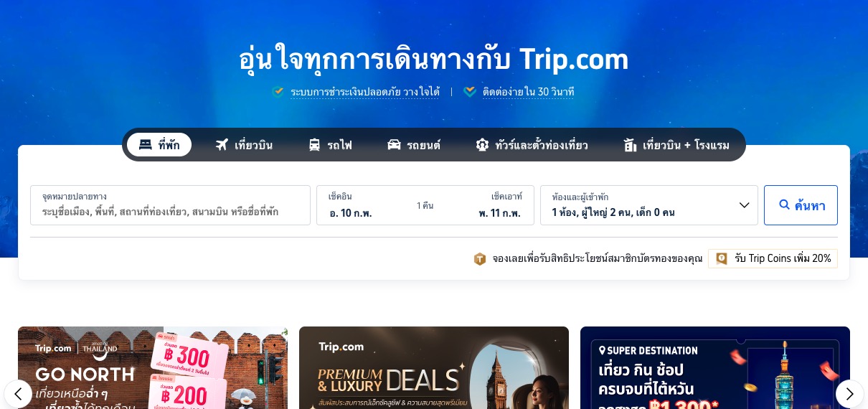The height and width of the screenshot is (409, 868).
Task: Click the car icon for รถยนต์
Action: (394, 145)
